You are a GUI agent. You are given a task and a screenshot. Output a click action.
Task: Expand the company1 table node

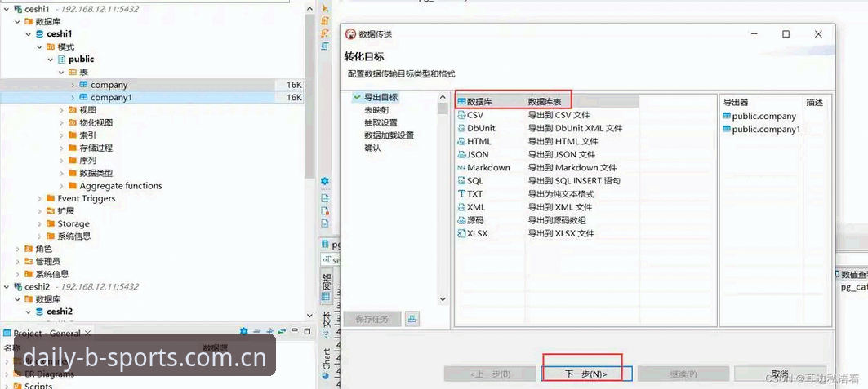[x=73, y=97]
